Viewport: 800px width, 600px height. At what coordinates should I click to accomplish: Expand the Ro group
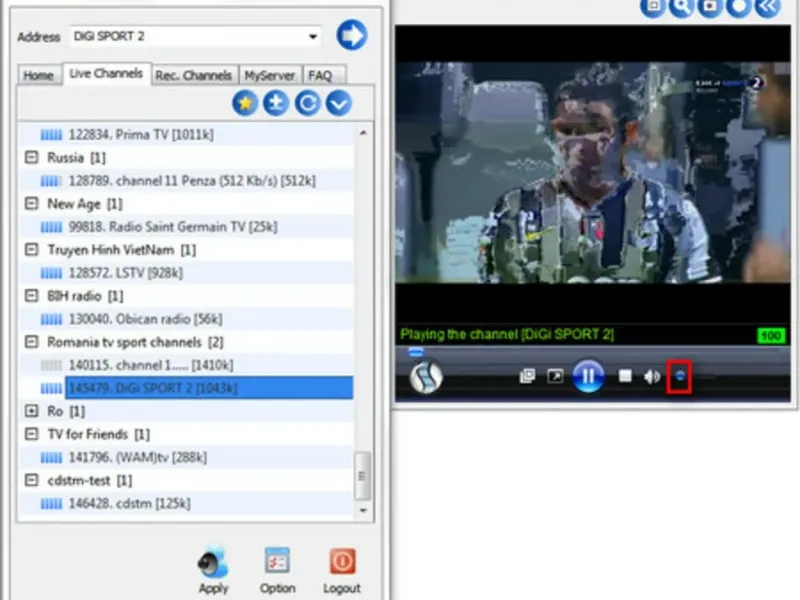[x=32, y=411]
